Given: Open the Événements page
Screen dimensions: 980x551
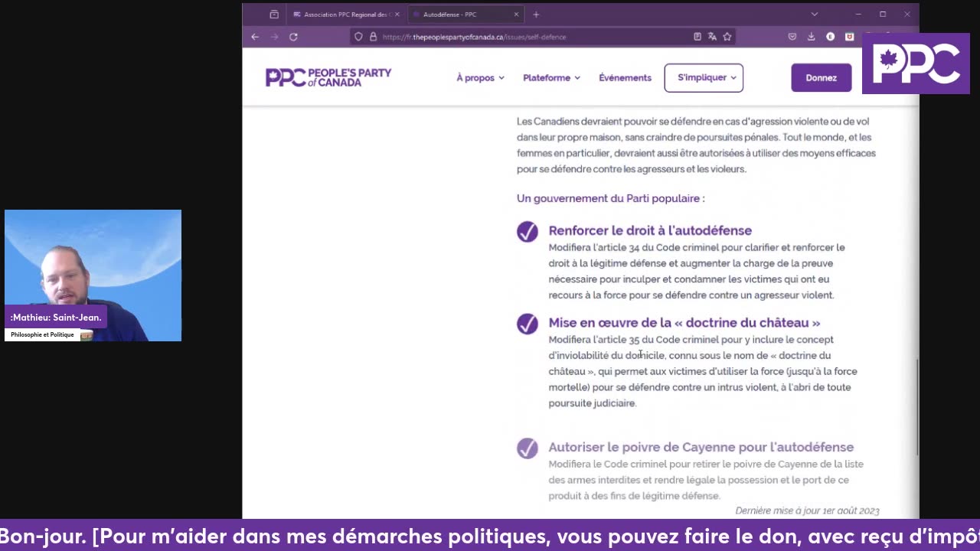Looking at the screenshot, I should [x=625, y=77].
